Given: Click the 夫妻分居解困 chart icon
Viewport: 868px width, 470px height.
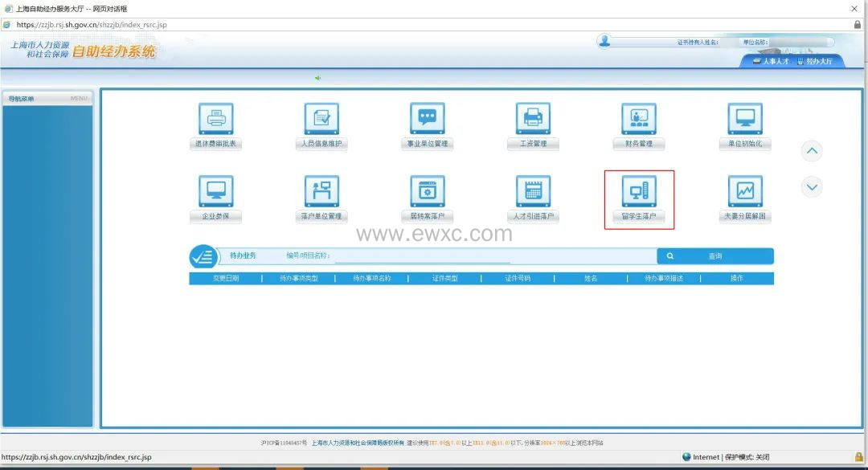Looking at the screenshot, I should point(744,191).
